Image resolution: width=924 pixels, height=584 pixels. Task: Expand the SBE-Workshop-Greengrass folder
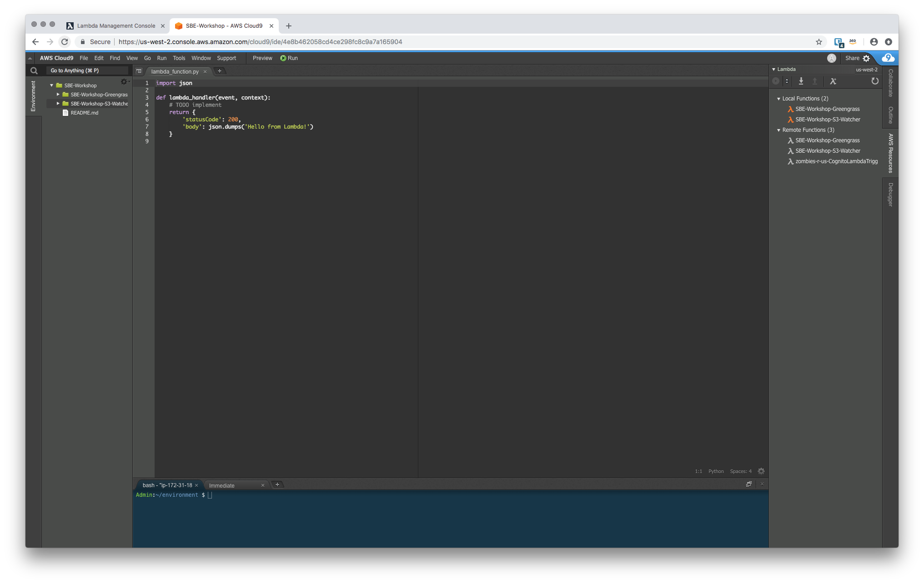58,95
